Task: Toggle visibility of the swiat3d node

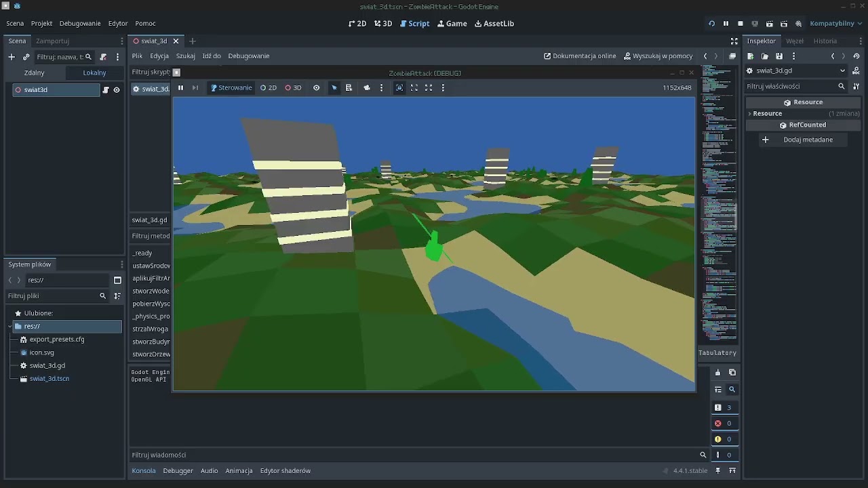Action: pyautogui.click(x=117, y=89)
